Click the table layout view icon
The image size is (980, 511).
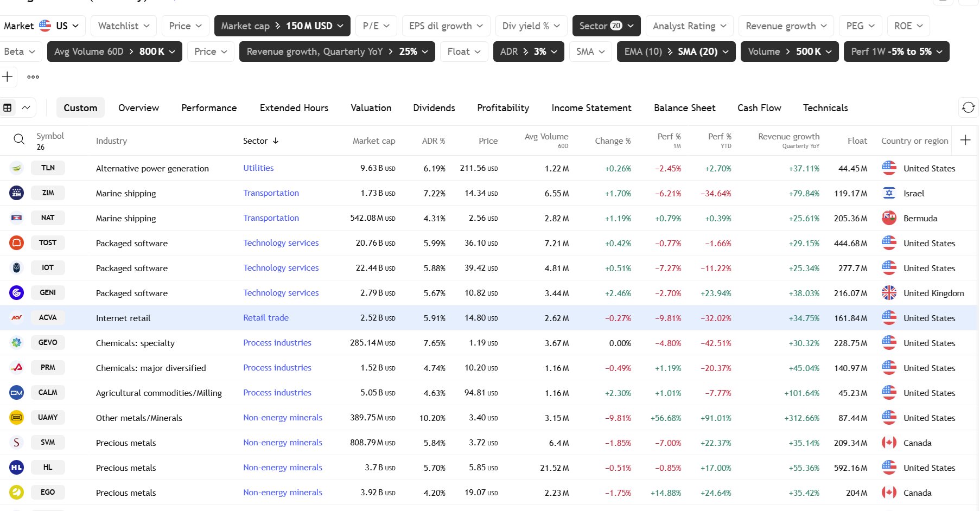[8, 107]
